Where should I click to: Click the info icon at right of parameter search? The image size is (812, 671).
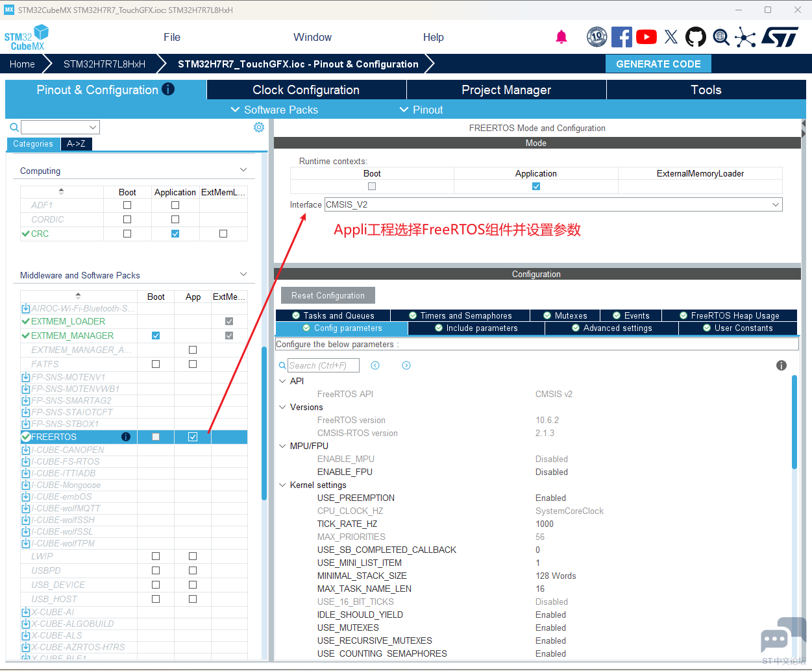[781, 365]
